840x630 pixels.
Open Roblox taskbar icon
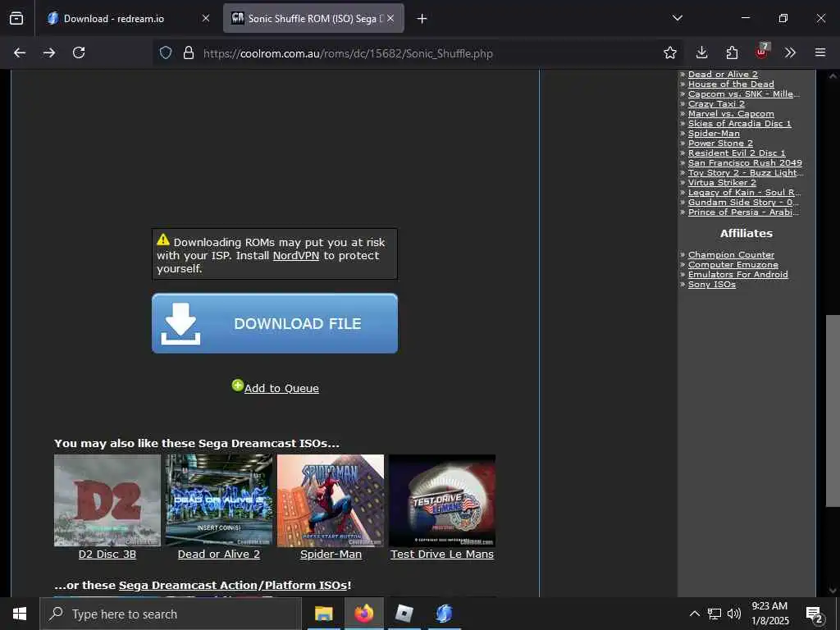404,614
